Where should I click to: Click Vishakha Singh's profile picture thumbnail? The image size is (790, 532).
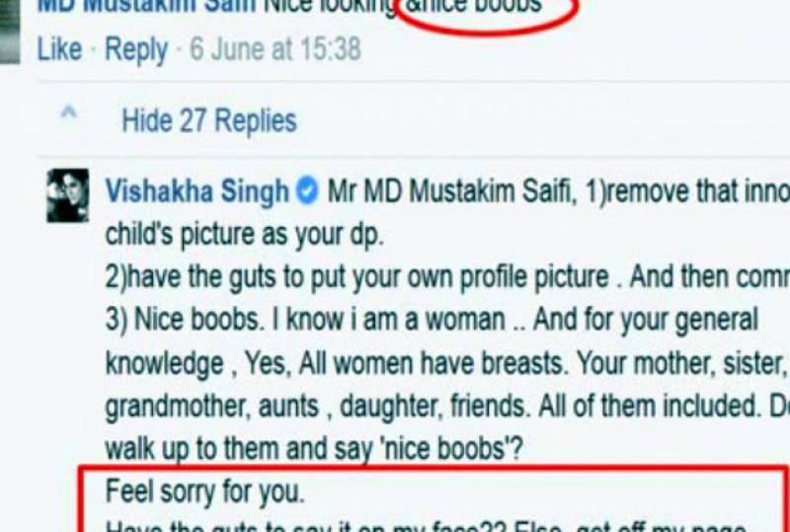pyautogui.click(x=67, y=195)
